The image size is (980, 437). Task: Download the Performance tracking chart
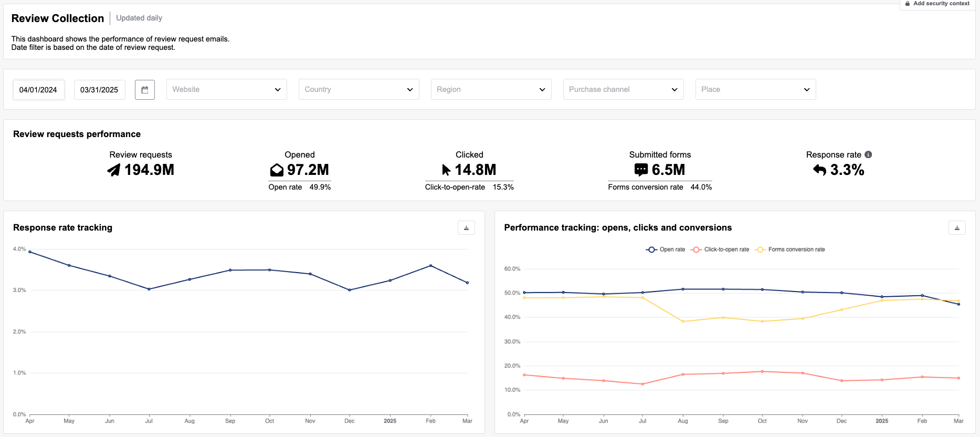coord(957,228)
